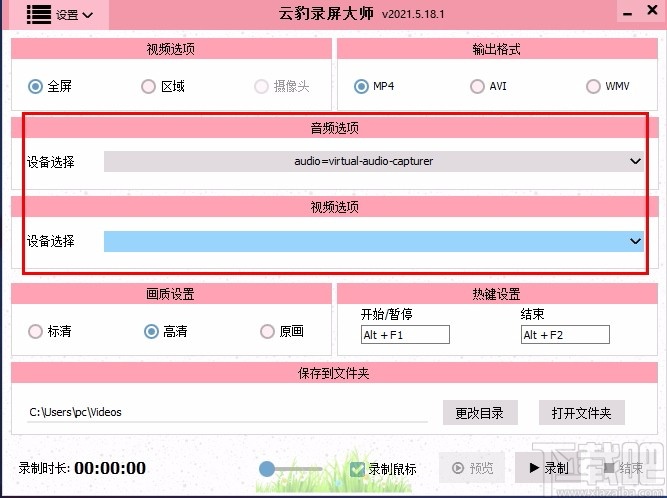
Task: Close the 云豹录屏大师 window
Action: (652, 10)
